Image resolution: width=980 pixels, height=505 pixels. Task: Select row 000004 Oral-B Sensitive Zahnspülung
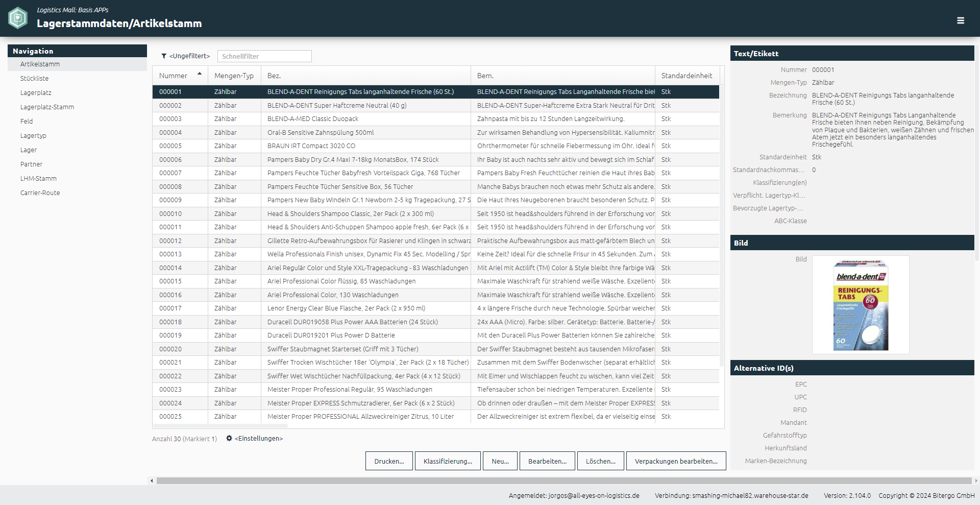(x=436, y=132)
